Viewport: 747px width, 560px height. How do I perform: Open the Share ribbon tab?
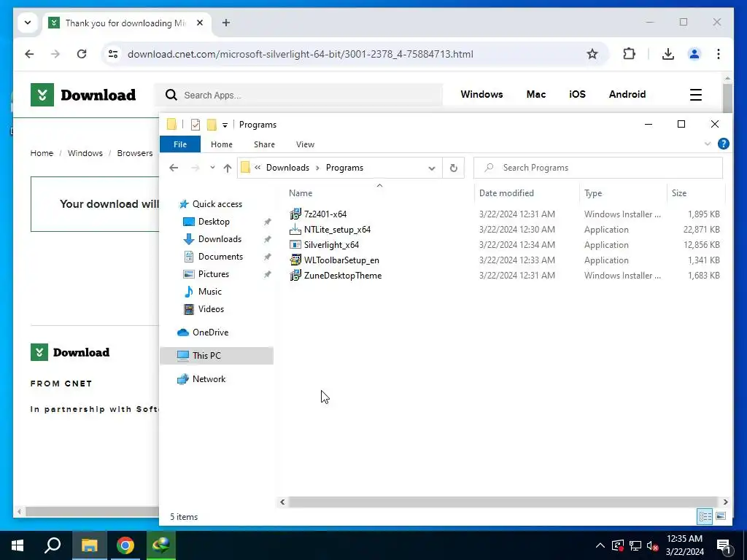tap(264, 144)
